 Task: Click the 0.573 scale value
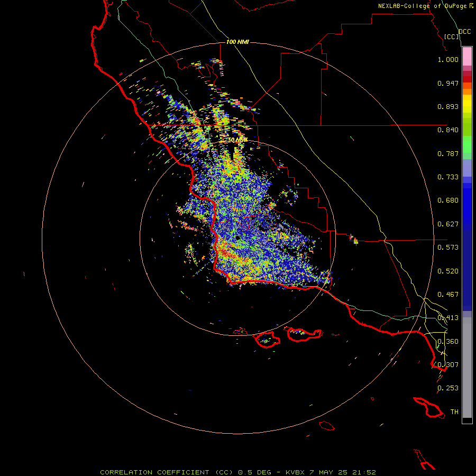tap(448, 248)
